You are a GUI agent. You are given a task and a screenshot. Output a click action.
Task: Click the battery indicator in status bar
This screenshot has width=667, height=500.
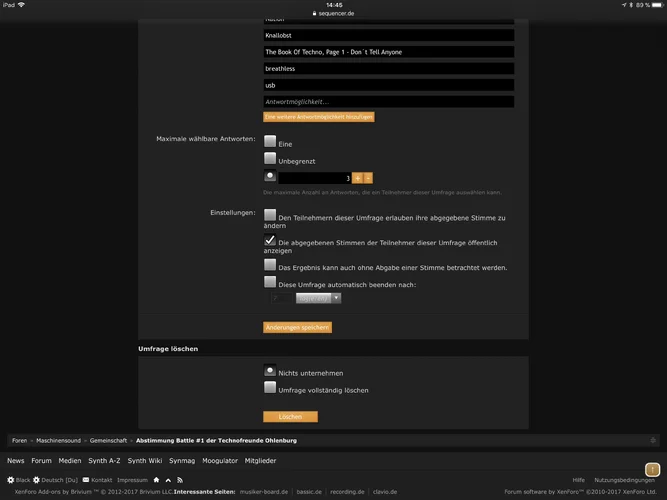657,5
